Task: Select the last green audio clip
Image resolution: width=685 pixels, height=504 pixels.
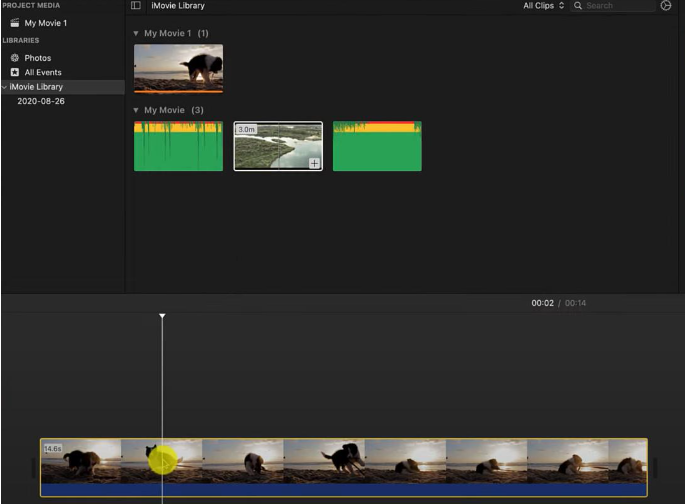Action: point(377,147)
